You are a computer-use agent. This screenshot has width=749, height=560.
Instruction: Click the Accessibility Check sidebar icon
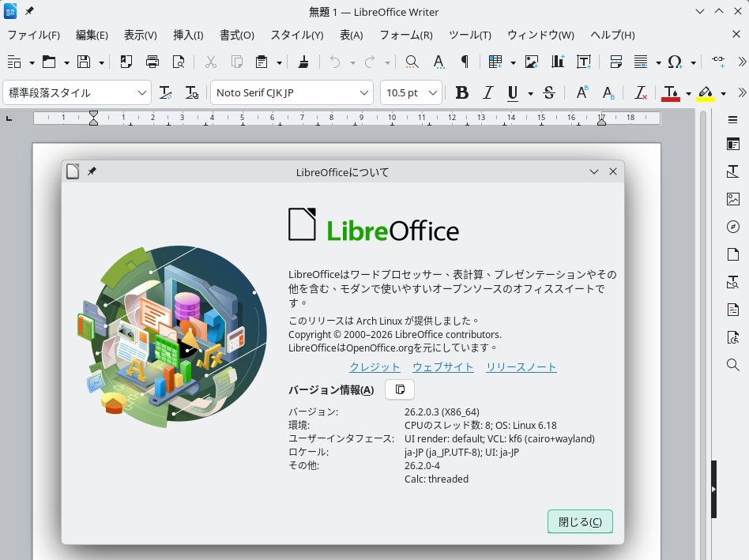(x=732, y=337)
